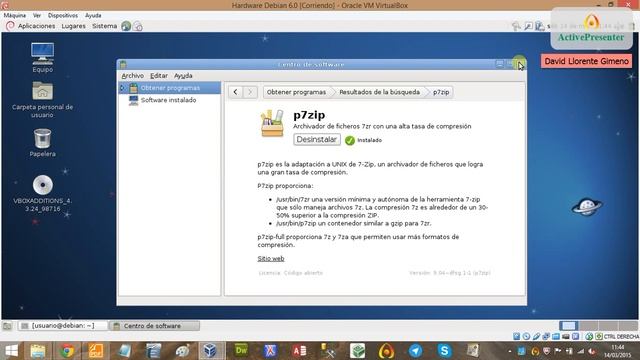
Task: Open the Windows Start button
Action: (x=11, y=351)
